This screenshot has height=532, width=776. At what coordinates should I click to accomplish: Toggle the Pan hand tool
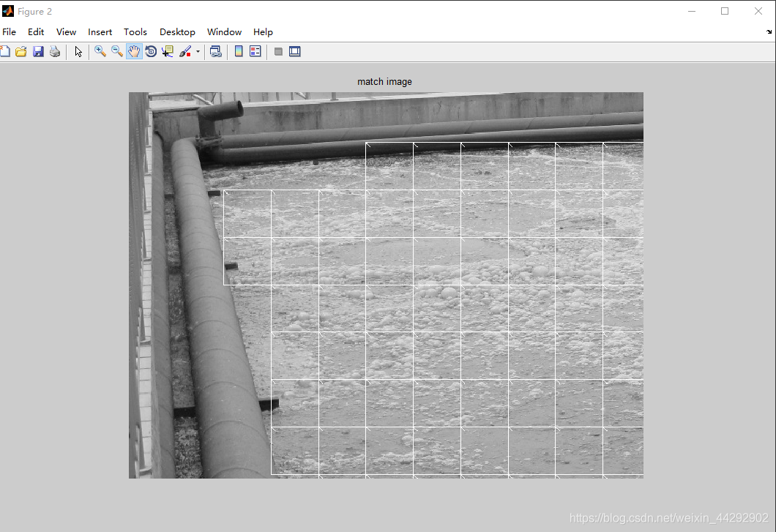134,51
